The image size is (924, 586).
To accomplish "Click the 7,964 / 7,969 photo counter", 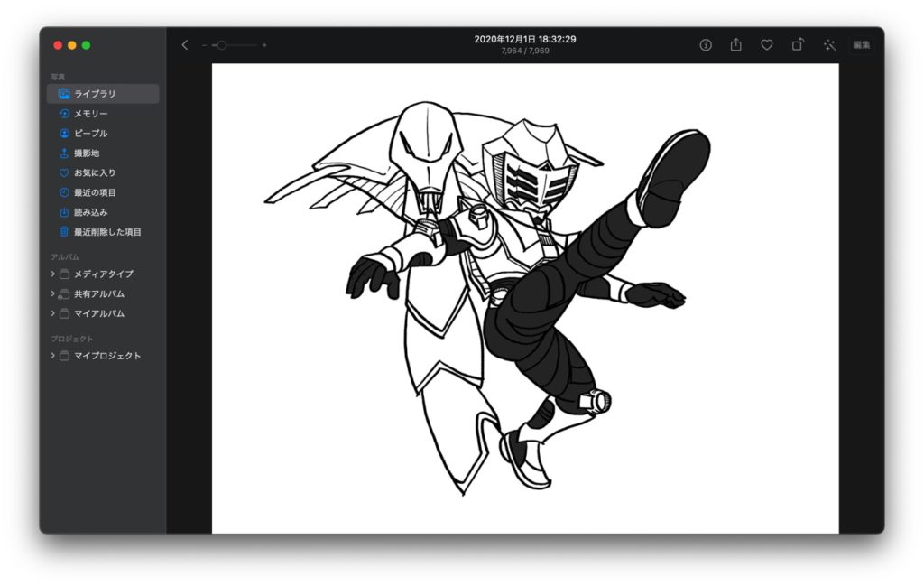I will pyautogui.click(x=525, y=51).
